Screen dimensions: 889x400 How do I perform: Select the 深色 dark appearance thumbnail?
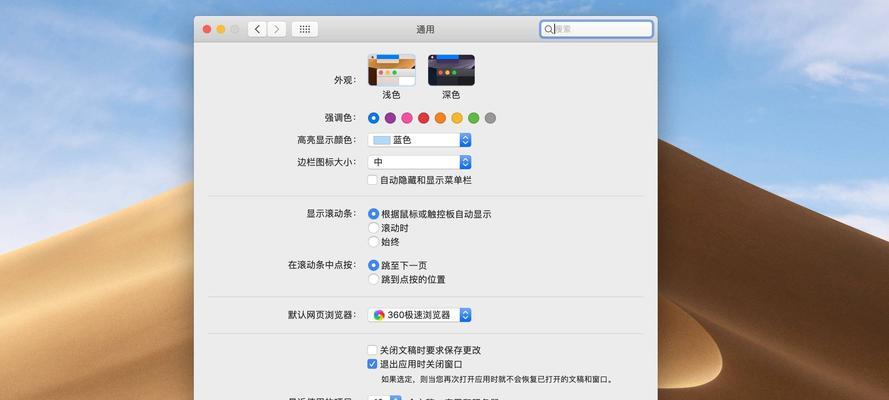click(x=451, y=70)
